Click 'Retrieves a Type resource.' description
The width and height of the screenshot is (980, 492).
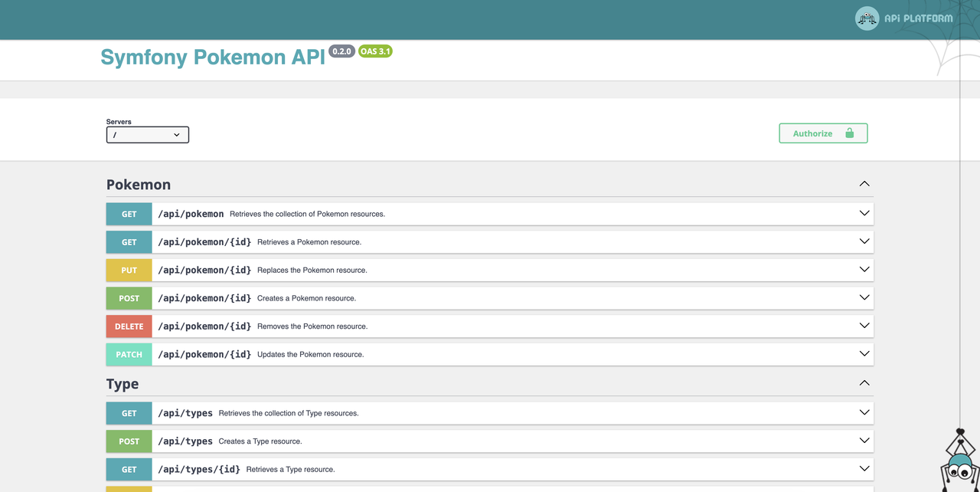[x=290, y=470]
